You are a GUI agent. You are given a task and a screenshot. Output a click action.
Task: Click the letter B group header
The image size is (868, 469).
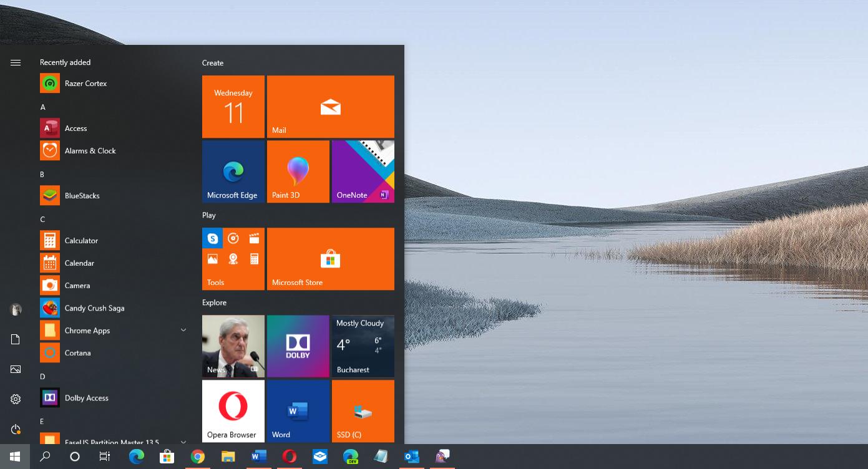[42, 175]
